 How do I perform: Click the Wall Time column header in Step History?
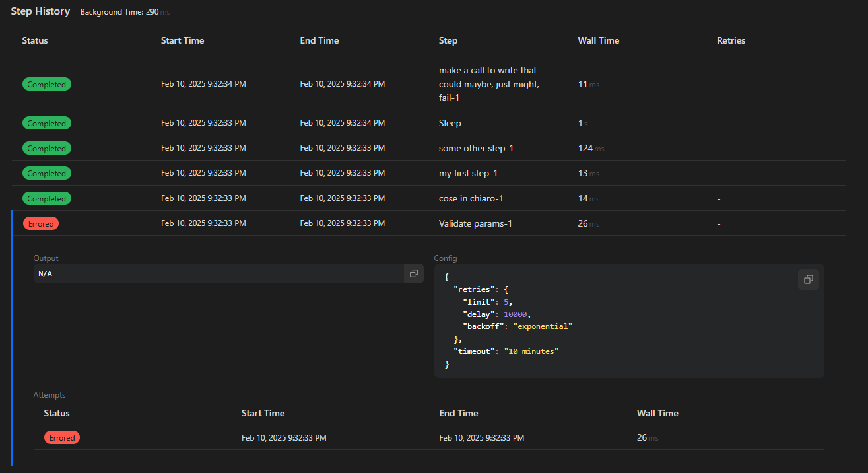pyautogui.click(x=598, y=40)
